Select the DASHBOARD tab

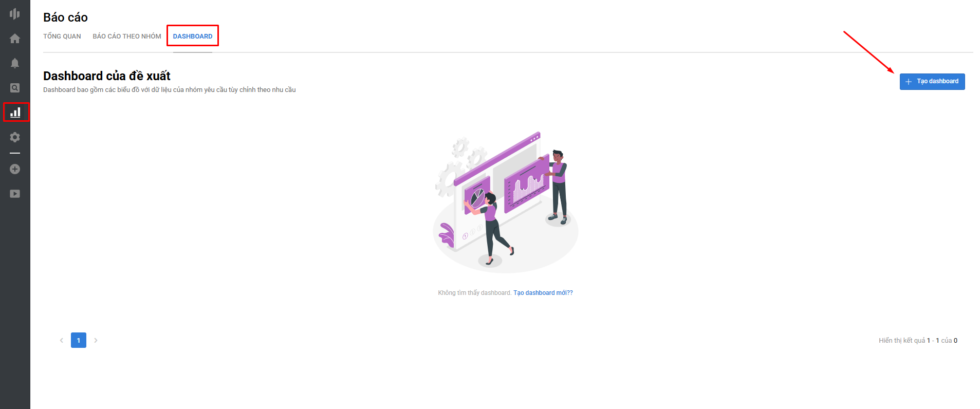tap(193, 36)
